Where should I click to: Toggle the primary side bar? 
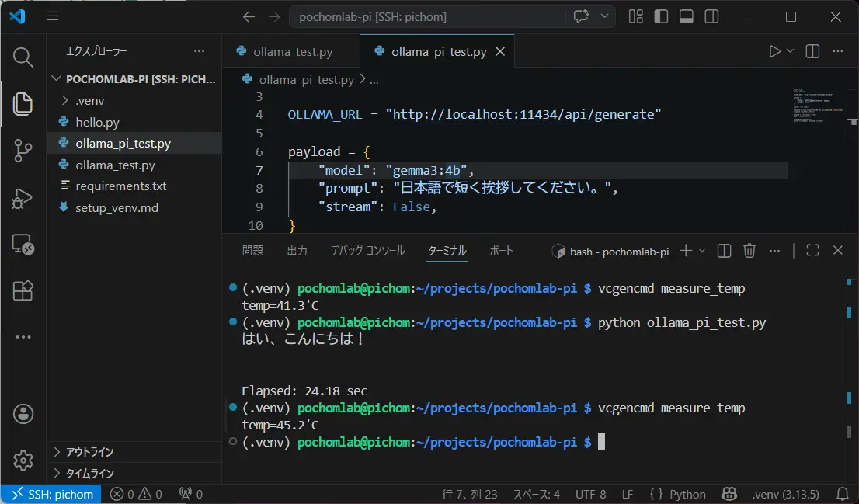(661, 16)
